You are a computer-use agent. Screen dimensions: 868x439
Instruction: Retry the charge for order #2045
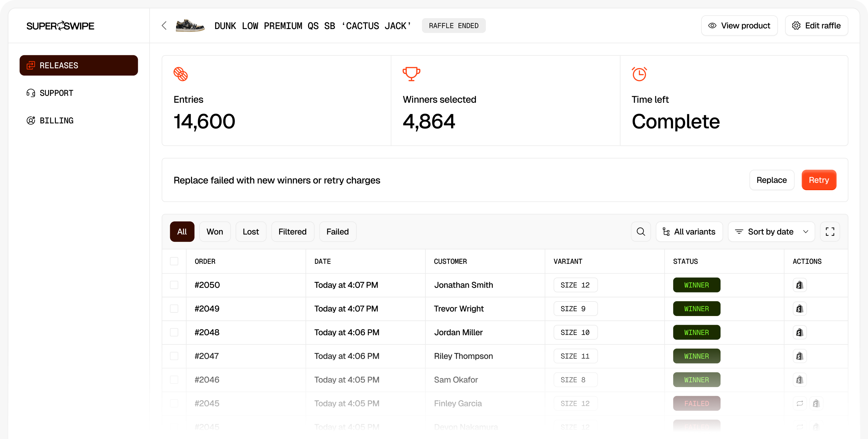(799, 403)
